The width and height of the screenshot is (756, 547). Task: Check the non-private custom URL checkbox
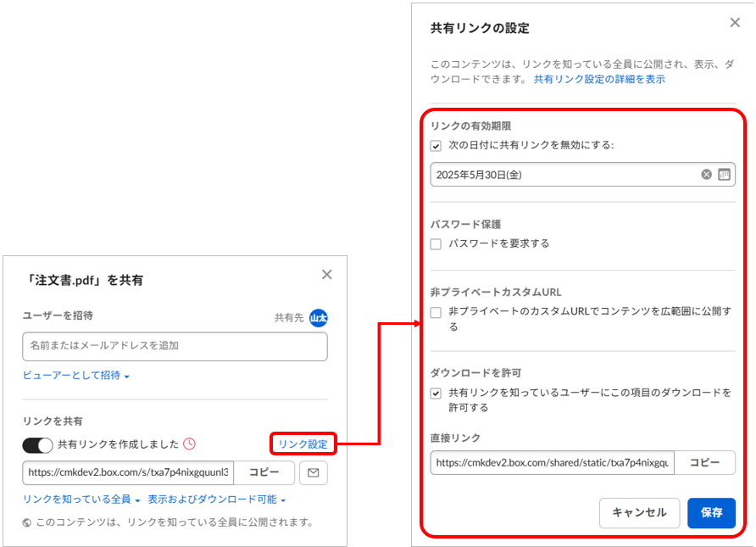436,312
